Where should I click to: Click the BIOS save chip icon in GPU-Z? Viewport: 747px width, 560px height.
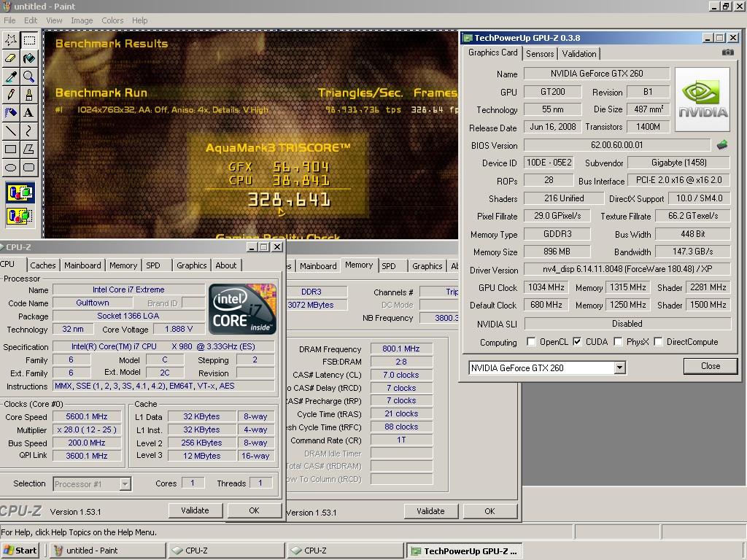pos(721,144)
